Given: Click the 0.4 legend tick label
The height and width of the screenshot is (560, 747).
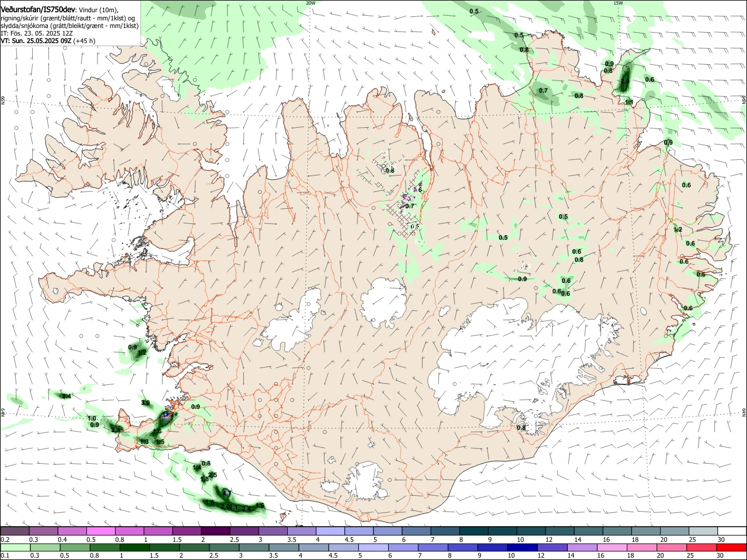Looking at the screenshot, I should pos(62,540).
